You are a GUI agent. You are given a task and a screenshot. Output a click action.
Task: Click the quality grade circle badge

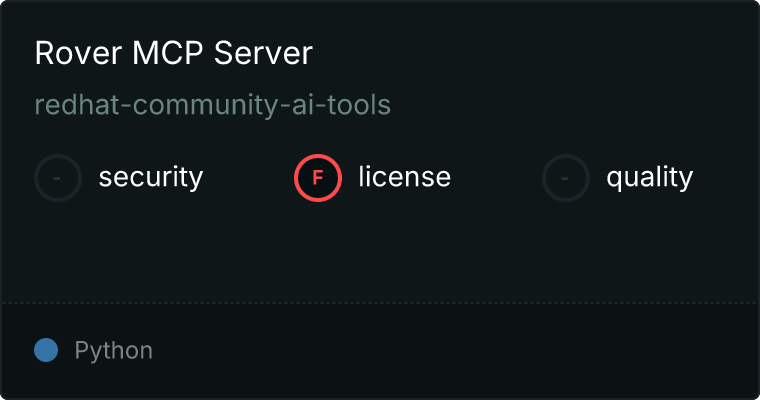(x=566, y=178)
